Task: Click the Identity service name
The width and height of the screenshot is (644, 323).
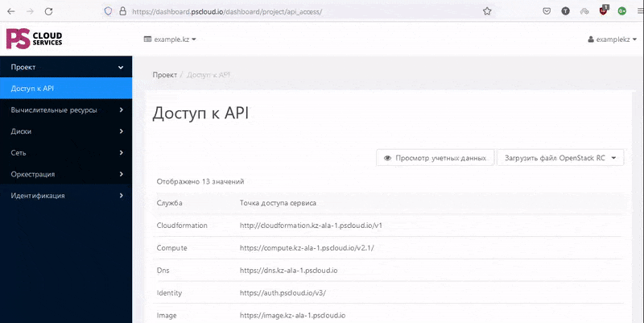Action: coord(169,293)
